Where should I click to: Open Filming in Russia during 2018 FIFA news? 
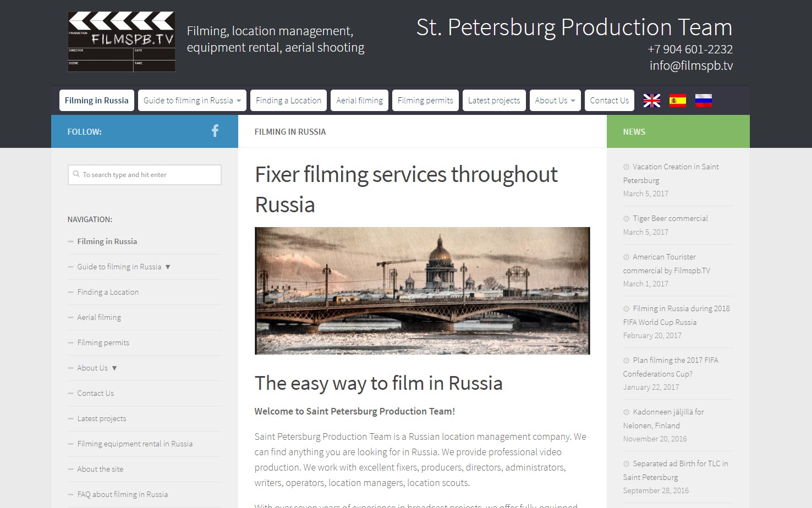click(x=677, y=315)
